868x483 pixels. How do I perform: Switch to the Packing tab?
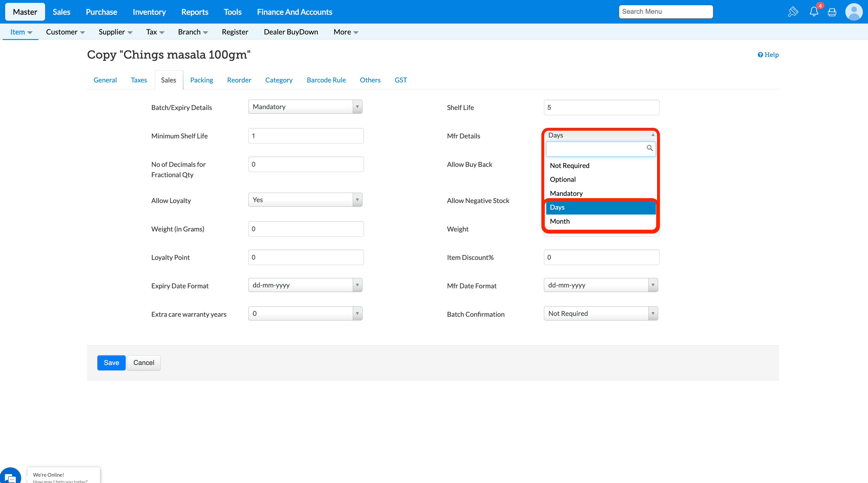tap(201, 80)
